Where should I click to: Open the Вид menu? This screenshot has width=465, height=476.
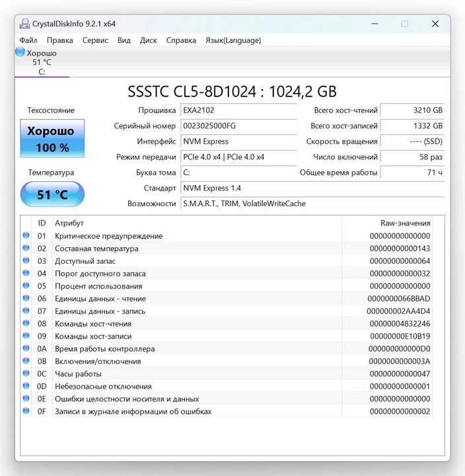pos(124,40)
